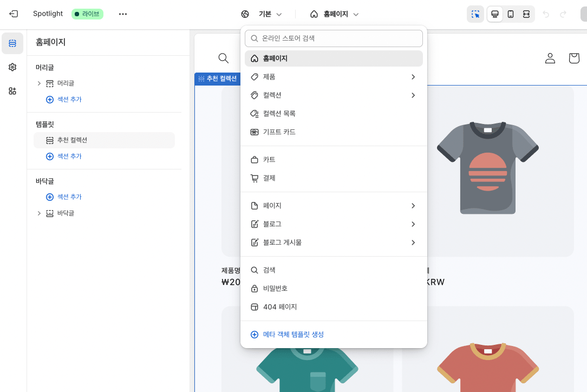Click the exit editor icon at top left
587x392 pixels.
[14, 14]
